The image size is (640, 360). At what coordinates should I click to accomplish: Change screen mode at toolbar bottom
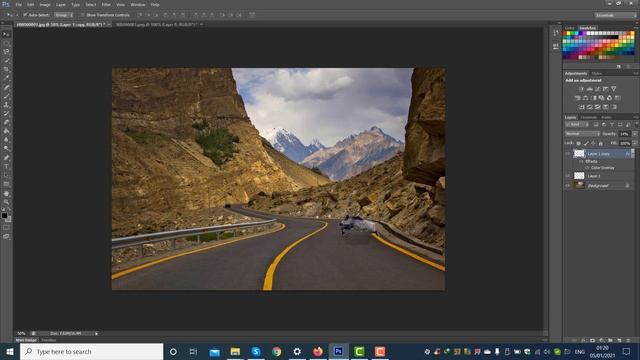click(6, 236)
